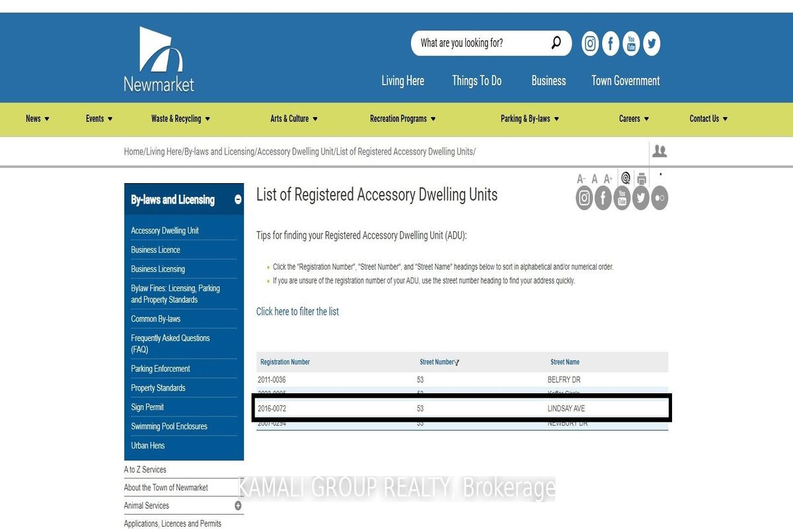
Task: Click the Street Number filter icon
Action: pos(457,362)
